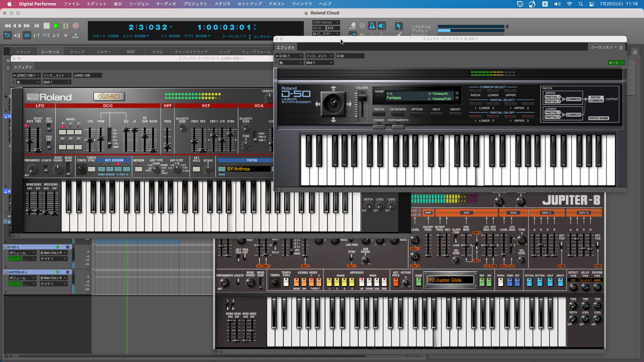Screen dimensions: 644x362
Task: Click the JUNO-106 effect window camera snapshot icon
Action: click(x=13, y=236)
